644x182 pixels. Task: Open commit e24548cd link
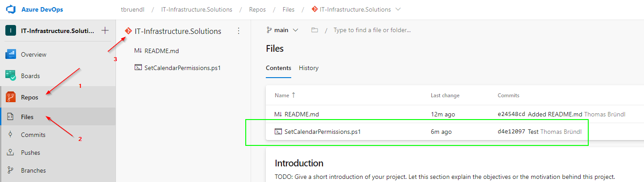pos(511,114)
